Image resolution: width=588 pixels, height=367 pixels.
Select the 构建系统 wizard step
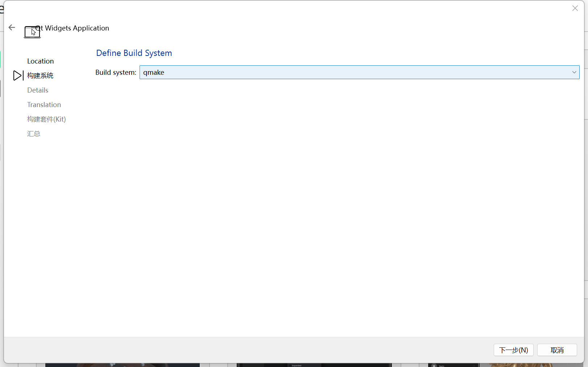click(40, 76)
